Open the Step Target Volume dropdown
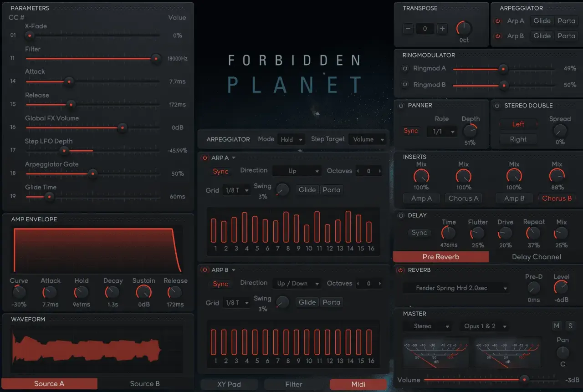583x392 pixels. 368,139
